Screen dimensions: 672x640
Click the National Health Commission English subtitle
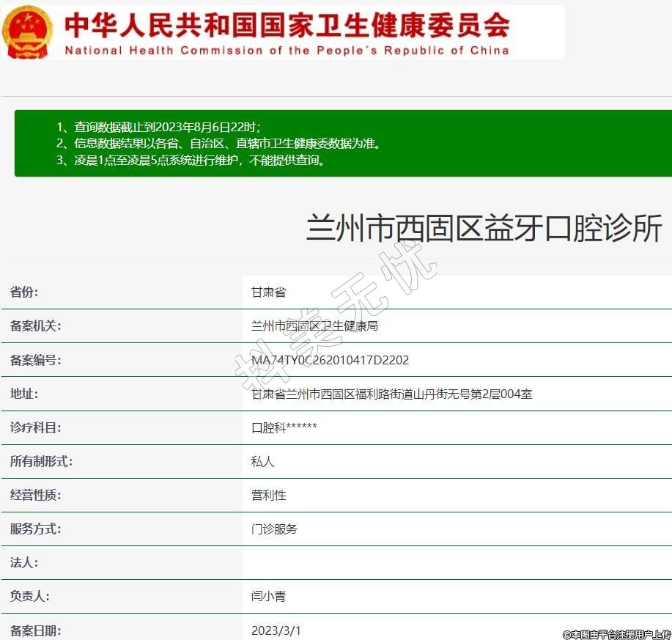pyautogui.click(x=287, y=51)
